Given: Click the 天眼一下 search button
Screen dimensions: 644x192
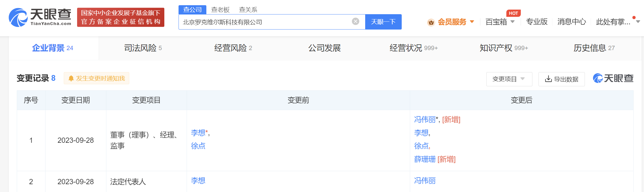Looking at the screenshot, I should 383,22.
